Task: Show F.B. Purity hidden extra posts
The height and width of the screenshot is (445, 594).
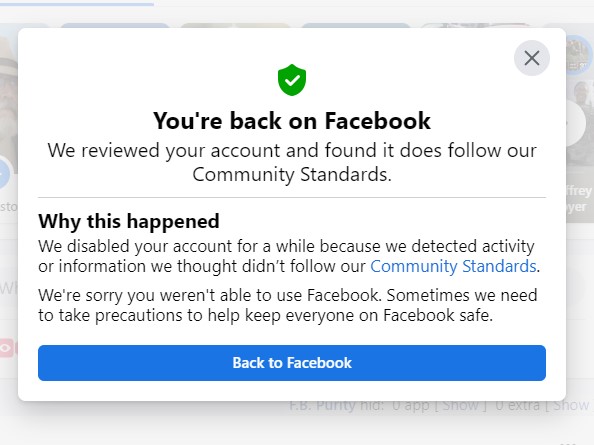Action: click(x=570, y=406)
